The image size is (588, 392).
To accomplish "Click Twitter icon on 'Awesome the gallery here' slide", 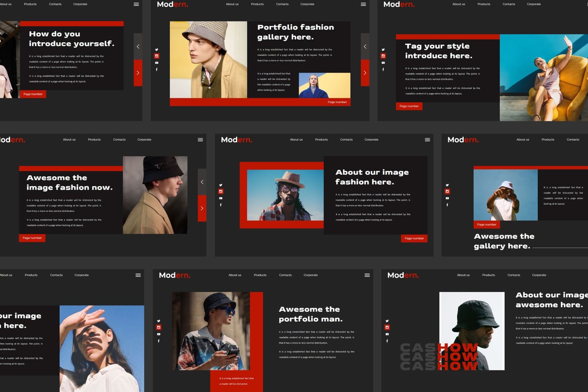I will [x=447, y=185].
